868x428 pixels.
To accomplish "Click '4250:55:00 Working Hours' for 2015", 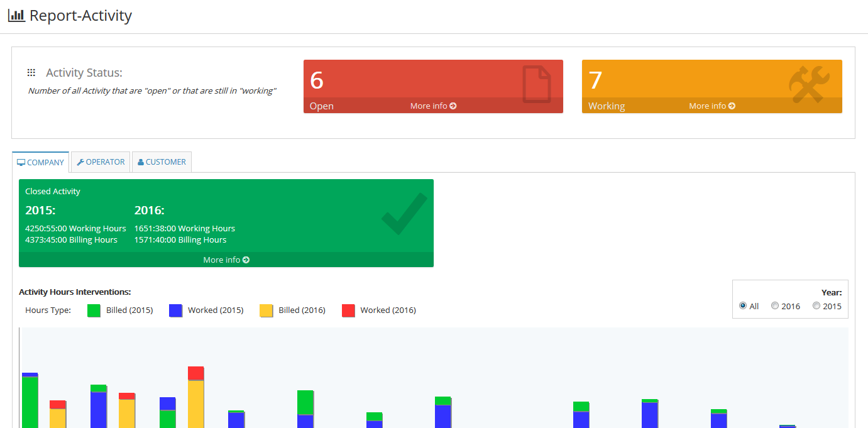I will click(x=75, y=228).
